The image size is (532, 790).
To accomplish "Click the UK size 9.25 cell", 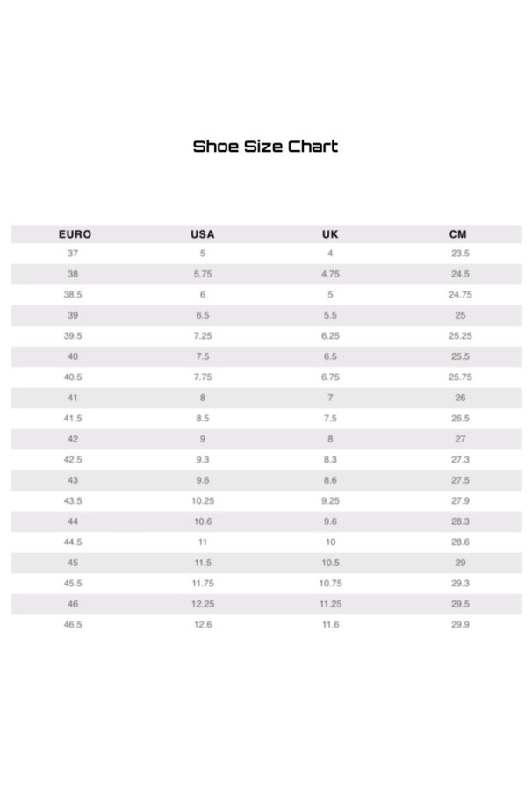I will pyautogui.click(x=330, y=501).
